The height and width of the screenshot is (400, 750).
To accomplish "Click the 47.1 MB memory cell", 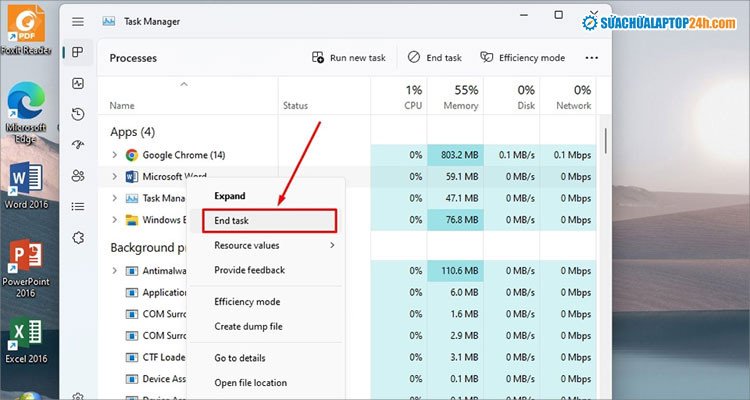I will pyautogui.click(x=455, y=198).
